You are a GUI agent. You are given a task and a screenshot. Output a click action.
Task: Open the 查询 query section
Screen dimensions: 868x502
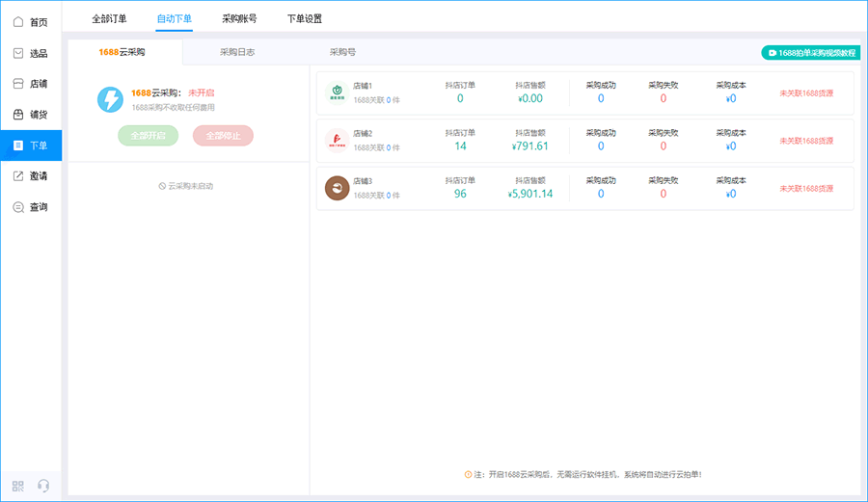coord(31,207)
